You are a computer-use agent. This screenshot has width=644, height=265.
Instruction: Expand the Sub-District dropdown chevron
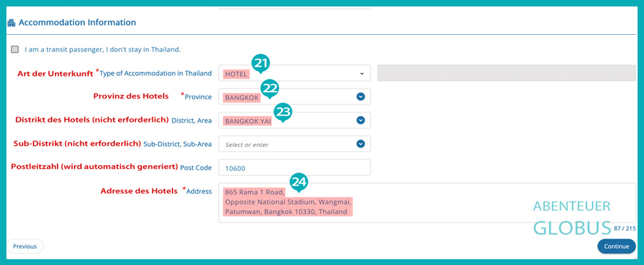coord(361,144)
